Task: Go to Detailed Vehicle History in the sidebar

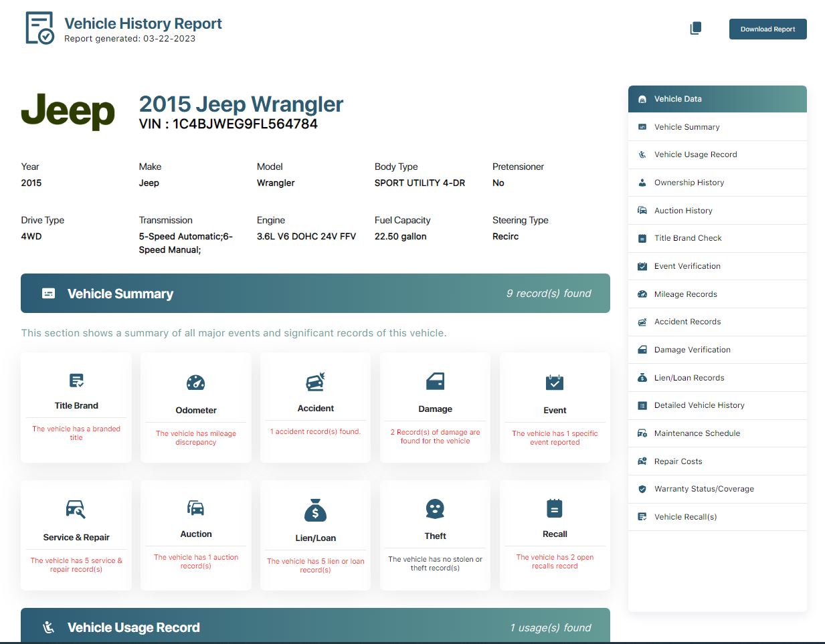Action: tap(717, 405)
